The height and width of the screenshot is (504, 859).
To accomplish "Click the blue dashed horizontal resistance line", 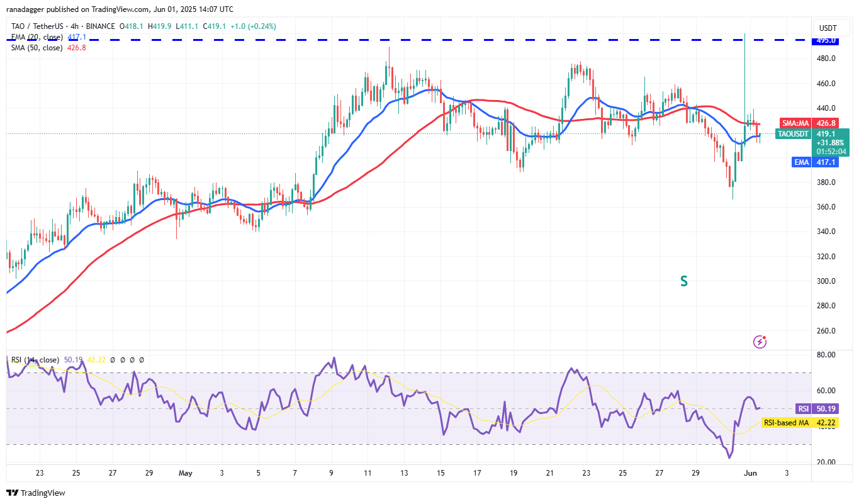I will pyautogui.click(x=378, y=40).
